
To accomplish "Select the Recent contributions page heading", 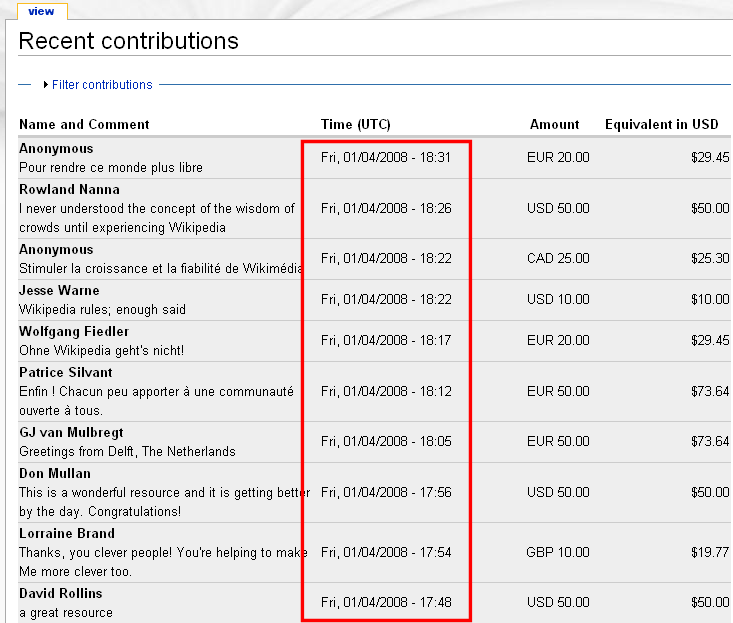I will pos(129,41).
